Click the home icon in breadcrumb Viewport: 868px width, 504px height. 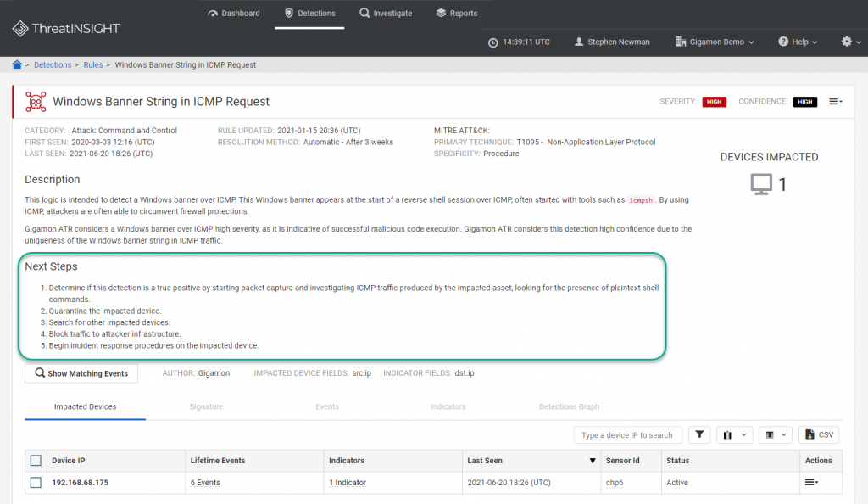(x=17, y=64)
